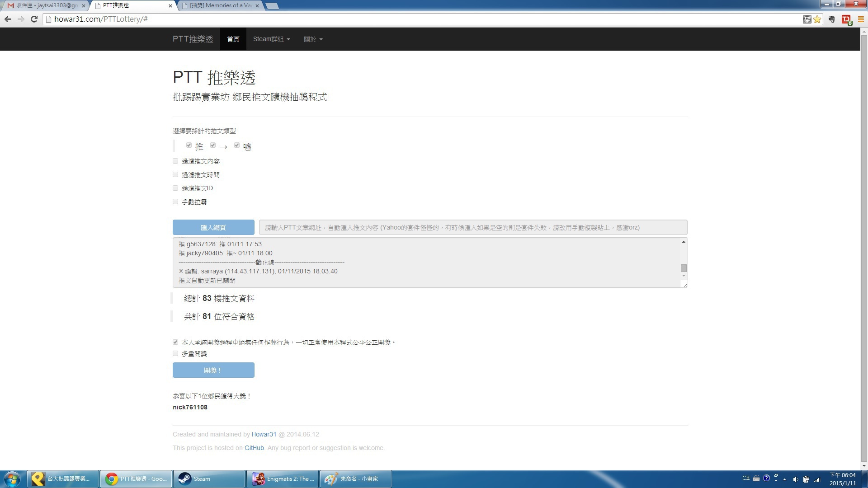Show hidden system tray icons arrow
The height and width of the screenshot is (488, 868).
[x=784, y=479]
